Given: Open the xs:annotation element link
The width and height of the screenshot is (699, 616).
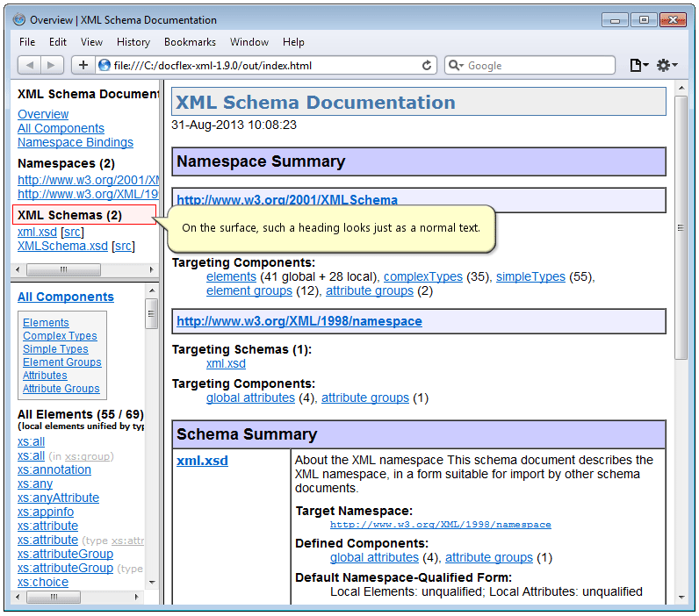Looking at the screenshot, I should point(54,469).
